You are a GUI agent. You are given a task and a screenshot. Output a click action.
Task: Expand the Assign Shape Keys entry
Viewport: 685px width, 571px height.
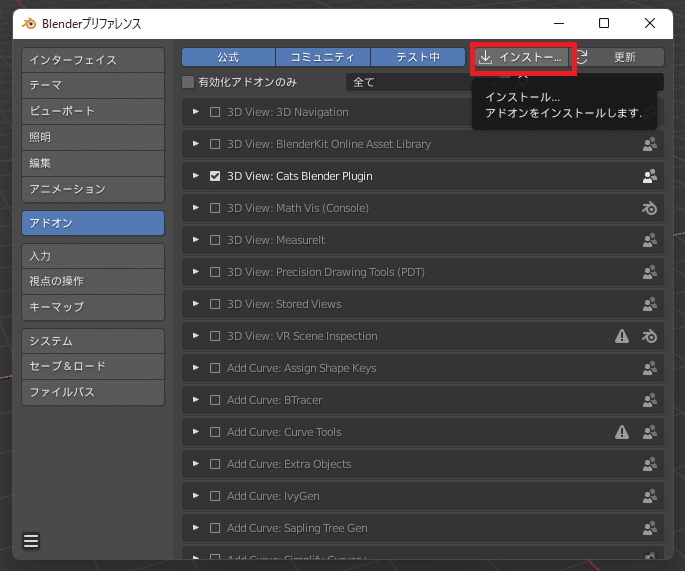196,368
